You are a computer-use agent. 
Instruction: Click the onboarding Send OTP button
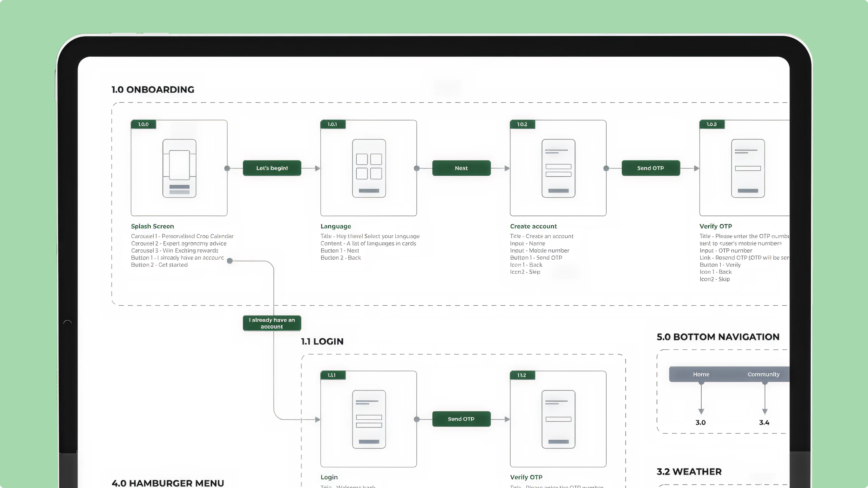651,168
